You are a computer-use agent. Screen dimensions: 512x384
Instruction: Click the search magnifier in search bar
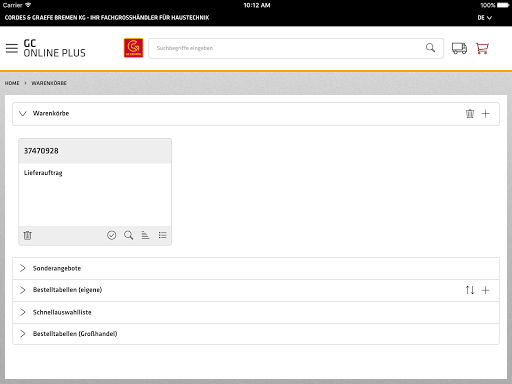430,48
